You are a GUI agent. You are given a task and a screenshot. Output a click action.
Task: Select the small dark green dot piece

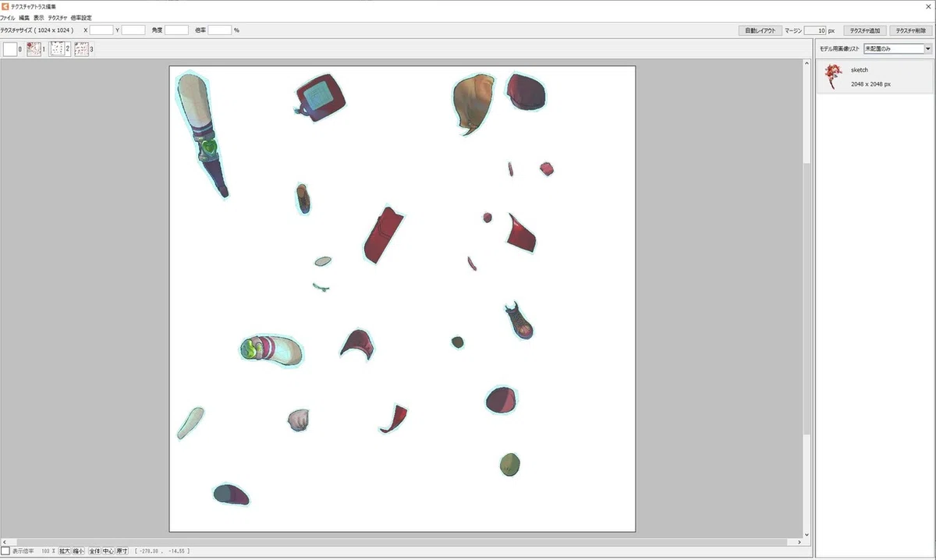(457, 342)
